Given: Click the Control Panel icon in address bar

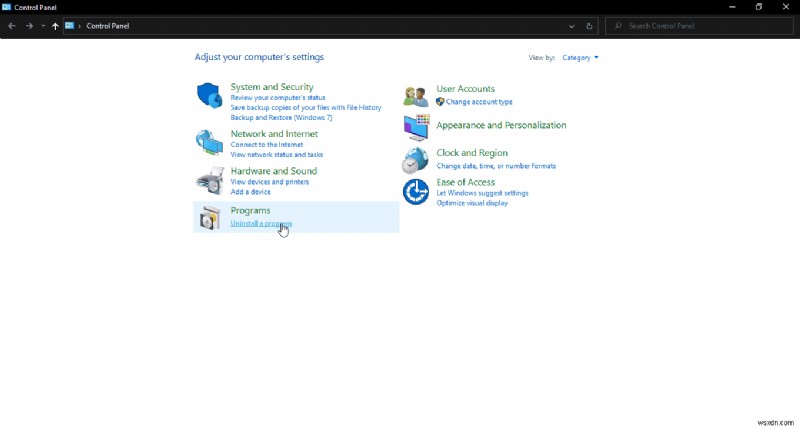Looking at the screenshot, I should point(69,26).
